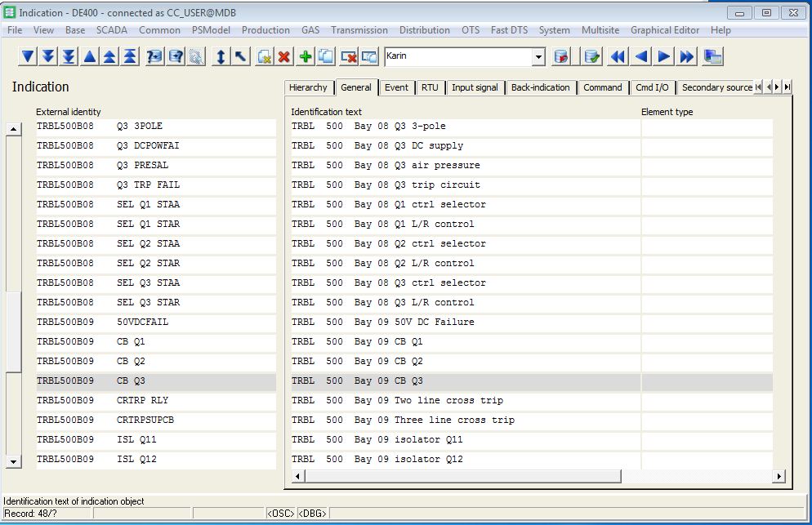Click the database rollback icon with red arrow
Viewport: 812px width, 525px height.
coord(561,56)
